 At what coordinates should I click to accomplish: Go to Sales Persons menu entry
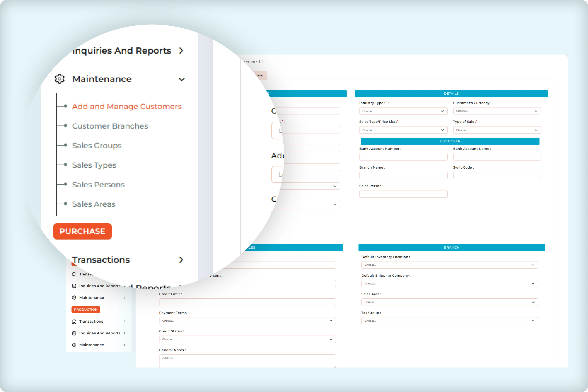(98, 185)
